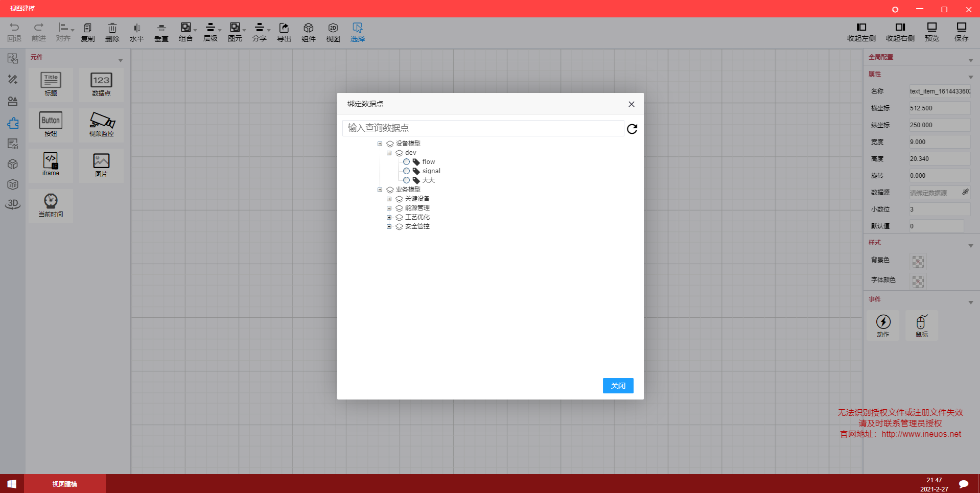Open the notification center icon
Screen dimensions: 980x493
coord(964,484)
